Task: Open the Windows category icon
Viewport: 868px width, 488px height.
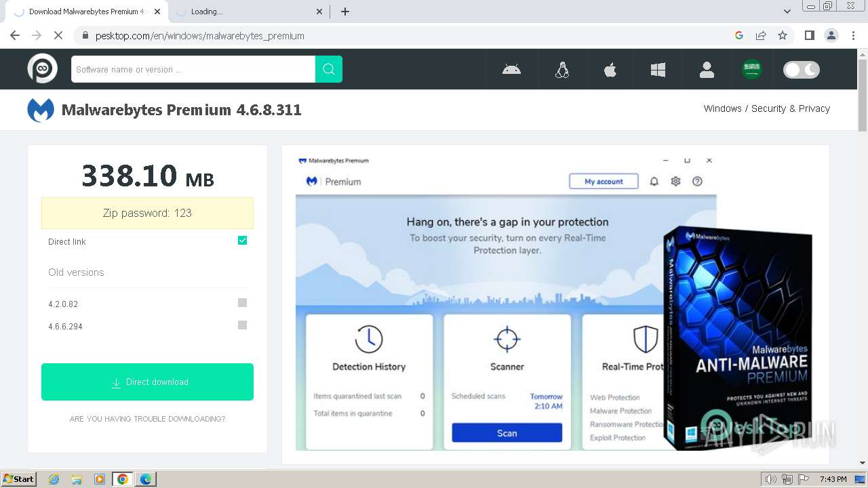Action: (658, 69)
